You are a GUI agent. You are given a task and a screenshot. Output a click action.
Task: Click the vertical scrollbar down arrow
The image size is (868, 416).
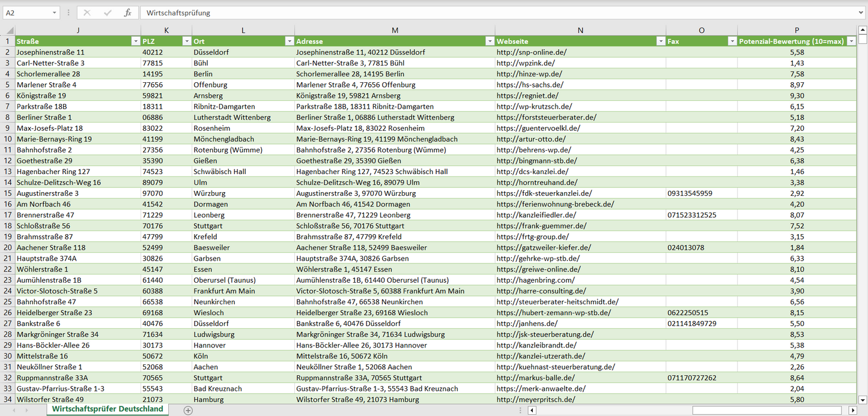tap(863, 399)
